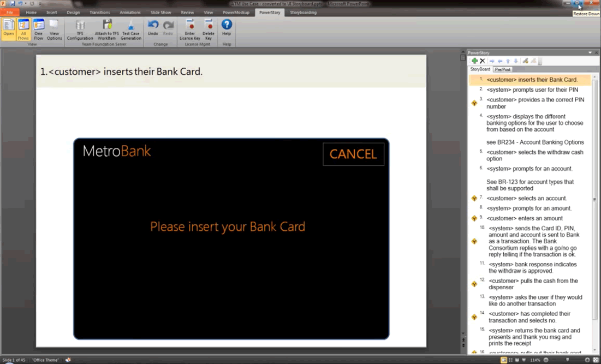
Task: Open View Options in the ribbon
Action: click(54, 29)
